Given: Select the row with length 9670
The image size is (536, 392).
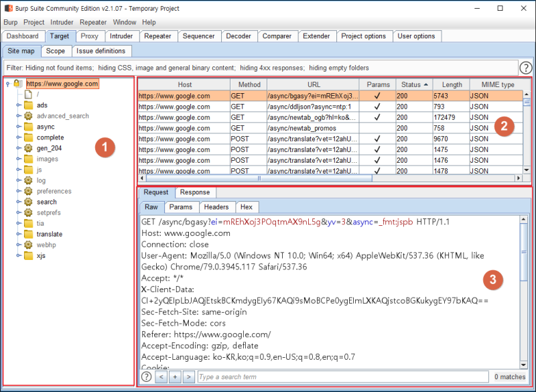Looking at the screenshot, I should pyautogui.click(x=330, y=139).
